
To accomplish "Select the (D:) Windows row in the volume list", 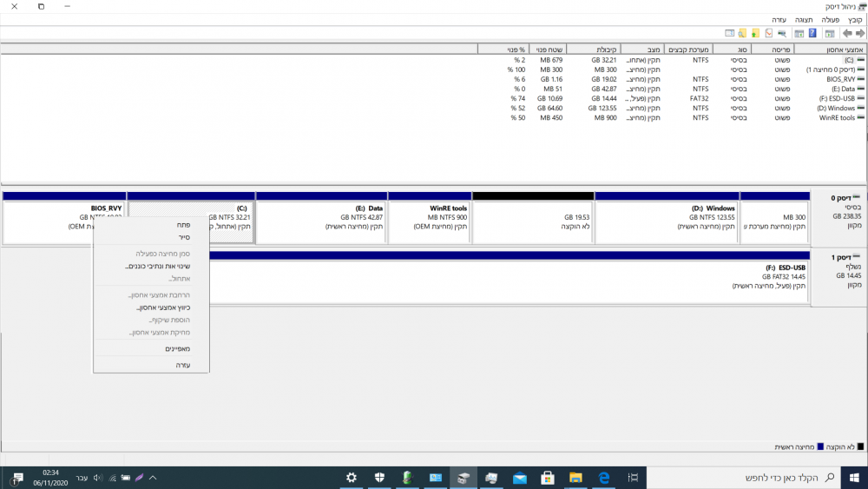I will [x=685, y=108].
